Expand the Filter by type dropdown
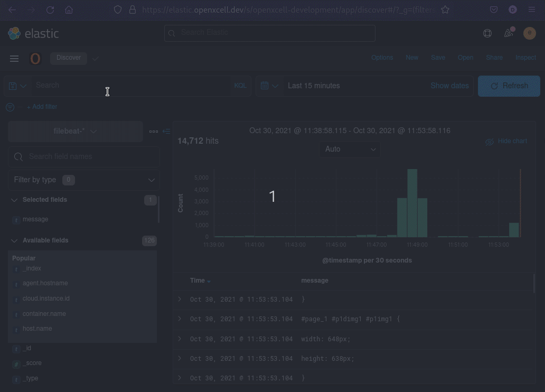545x392 pixels. [83, 180]
